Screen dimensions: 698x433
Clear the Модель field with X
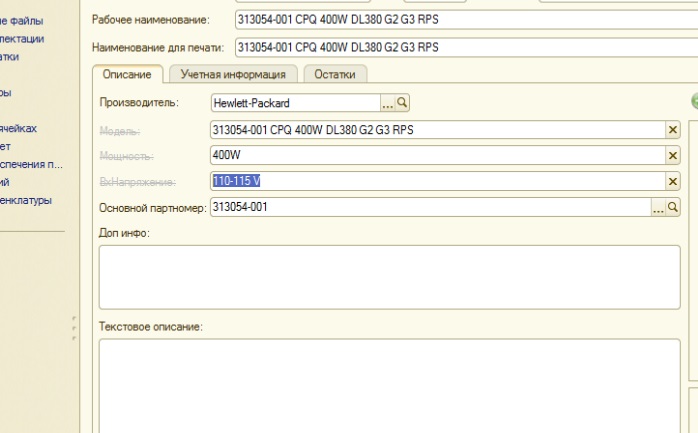[x=673, y=129]
